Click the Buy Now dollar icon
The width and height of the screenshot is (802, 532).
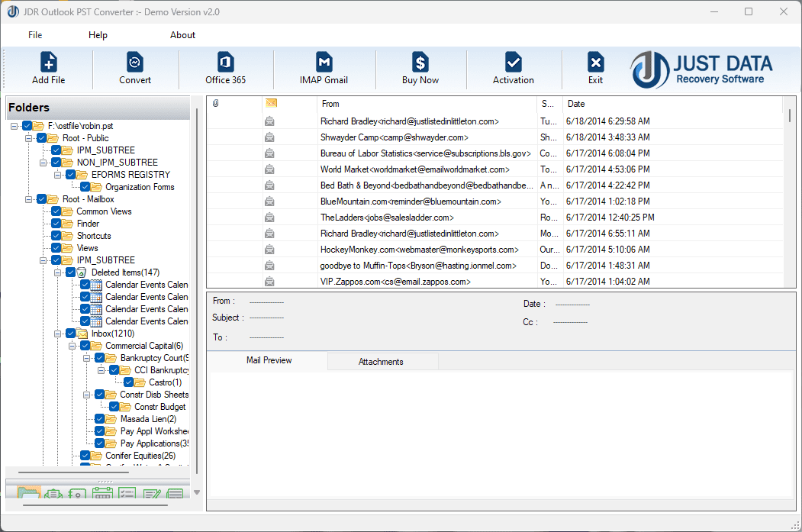[420, 67]
